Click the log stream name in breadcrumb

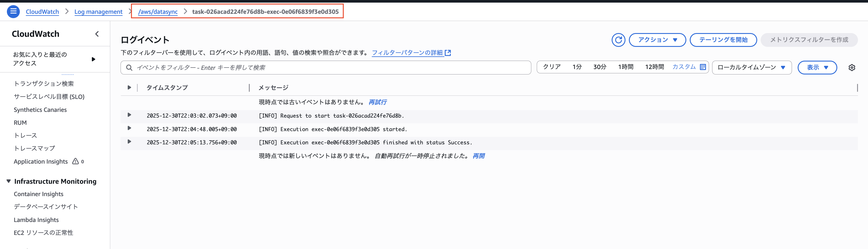click(265, 12)
